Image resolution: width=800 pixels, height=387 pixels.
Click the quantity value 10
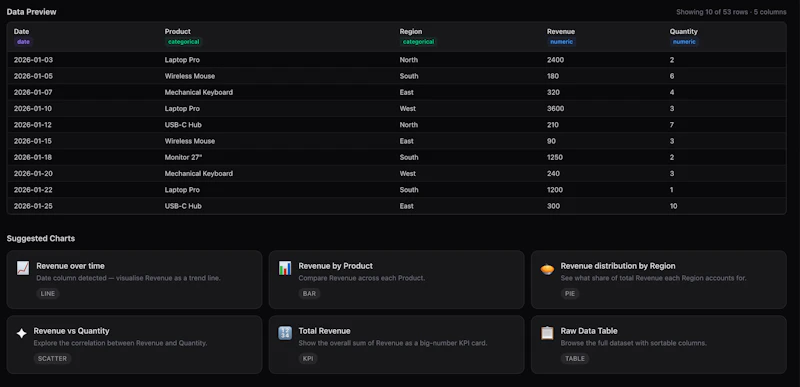[673, 207]
